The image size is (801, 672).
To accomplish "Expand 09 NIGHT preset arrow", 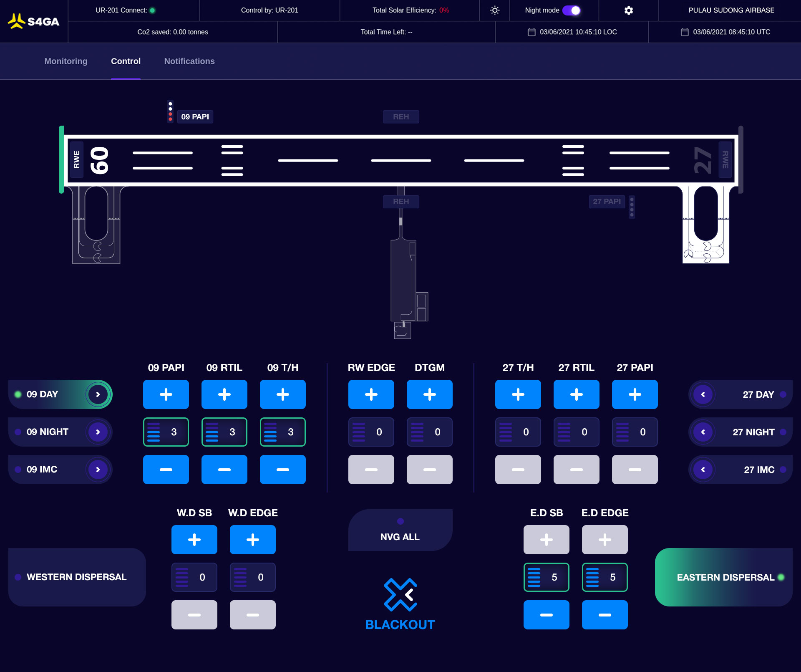I will (x=98, y=432).
